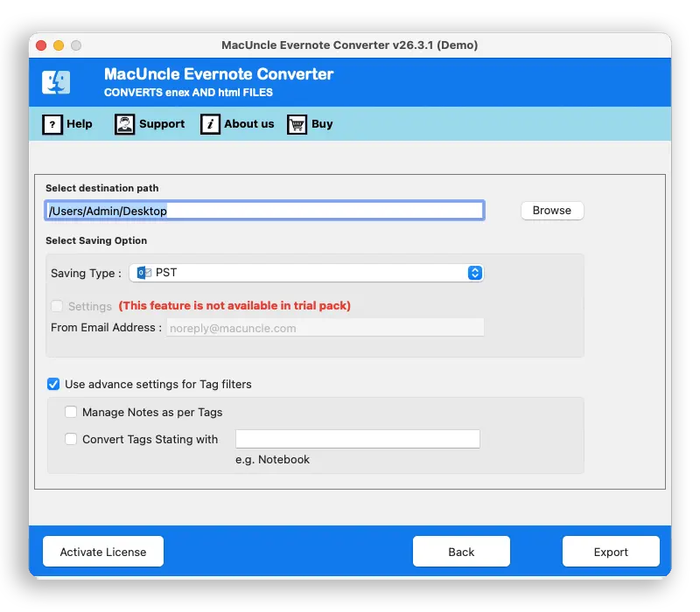Click the Buy shopping cart icon
The width and height of the screenshot is (700, 612).
[297, 124]
